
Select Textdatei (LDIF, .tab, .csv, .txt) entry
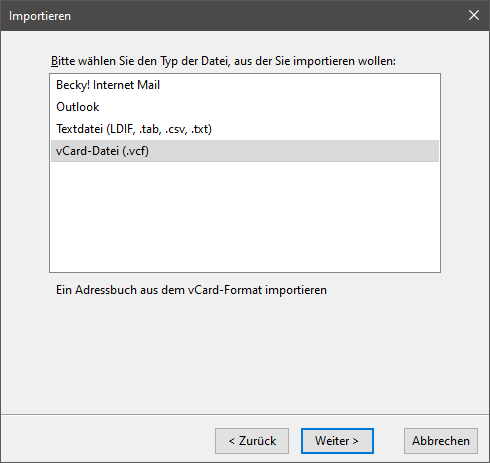point(245,129)
